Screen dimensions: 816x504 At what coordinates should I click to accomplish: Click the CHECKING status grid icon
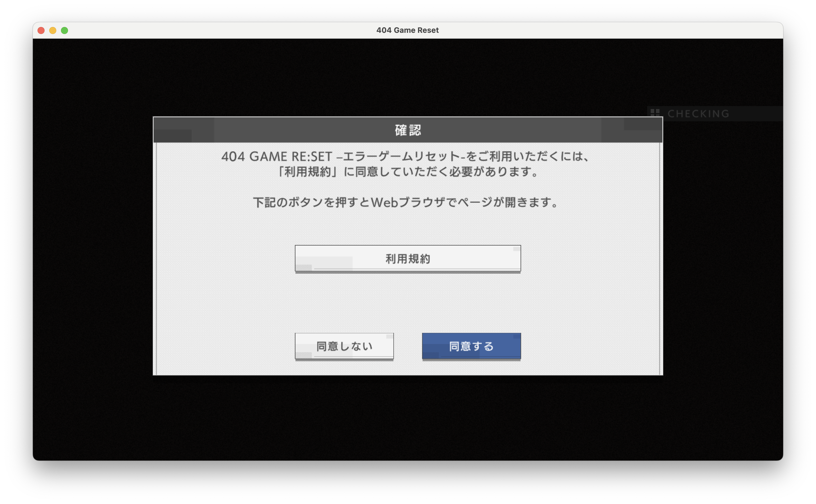point(655,113)
